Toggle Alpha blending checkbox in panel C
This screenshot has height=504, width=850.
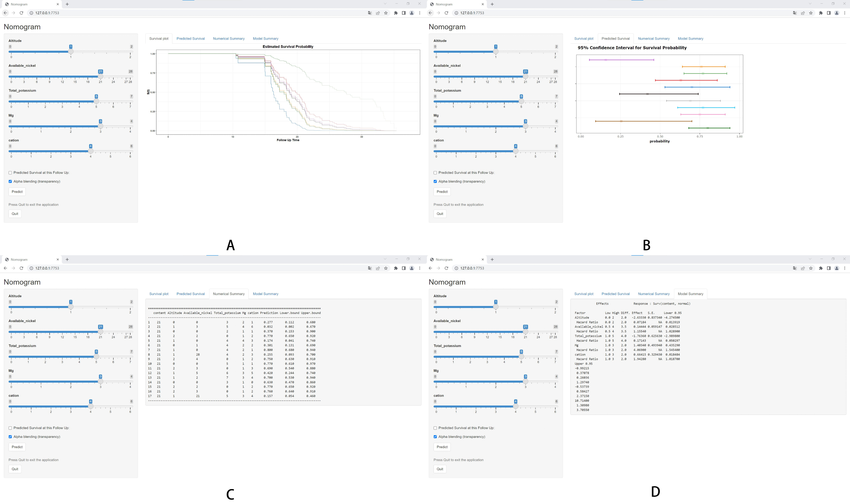pyautogui.click(x=10, y=437)
